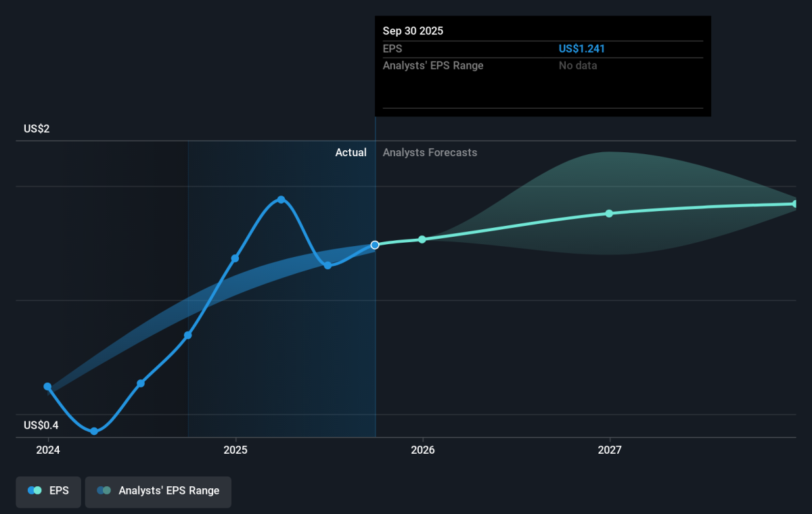Click the Actual section label
Viewport: 812px width, 514px height.
[x=351, y=153]
